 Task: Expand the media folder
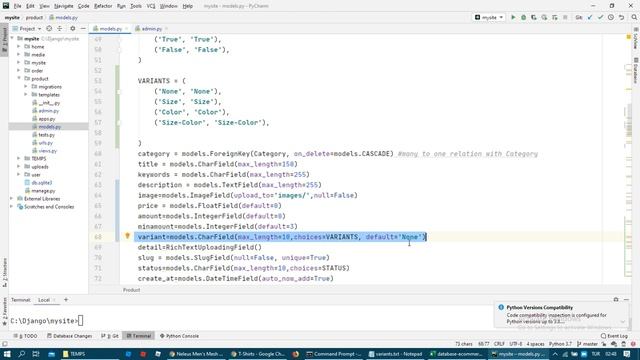(19, 54)
